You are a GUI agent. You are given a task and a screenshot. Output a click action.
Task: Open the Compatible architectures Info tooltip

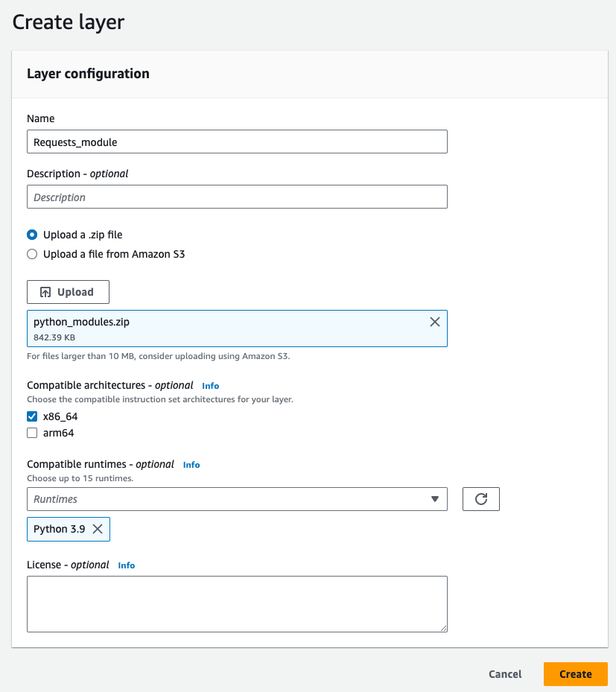coord(210,385)
